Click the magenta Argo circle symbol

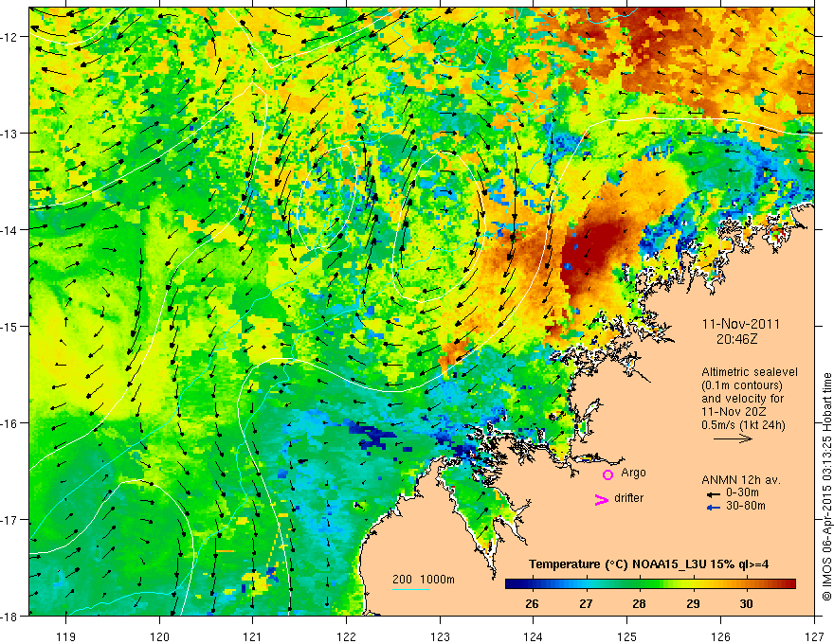click(x=607, y=474)
